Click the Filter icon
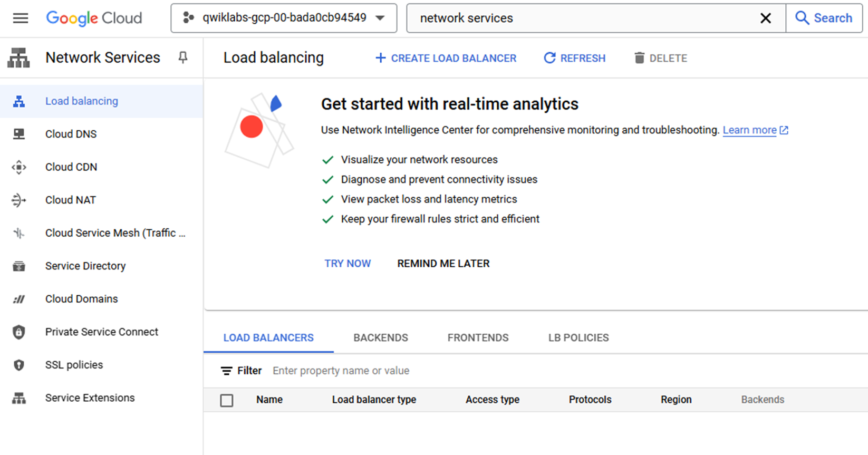The height and width of the screenshot is (455, 868). (x=227, y=371)
